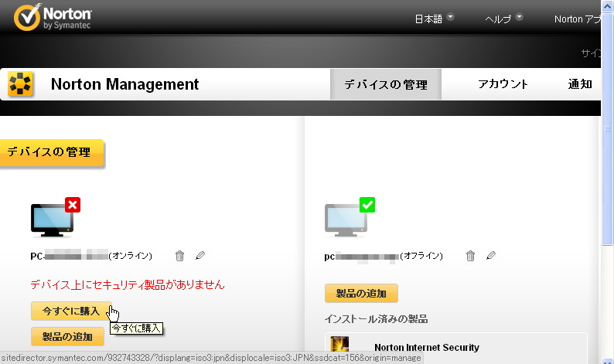Click the yellow デバイスの管理 heading banner
The width and height of the screenshot is (614, 364).
[52, 153]
